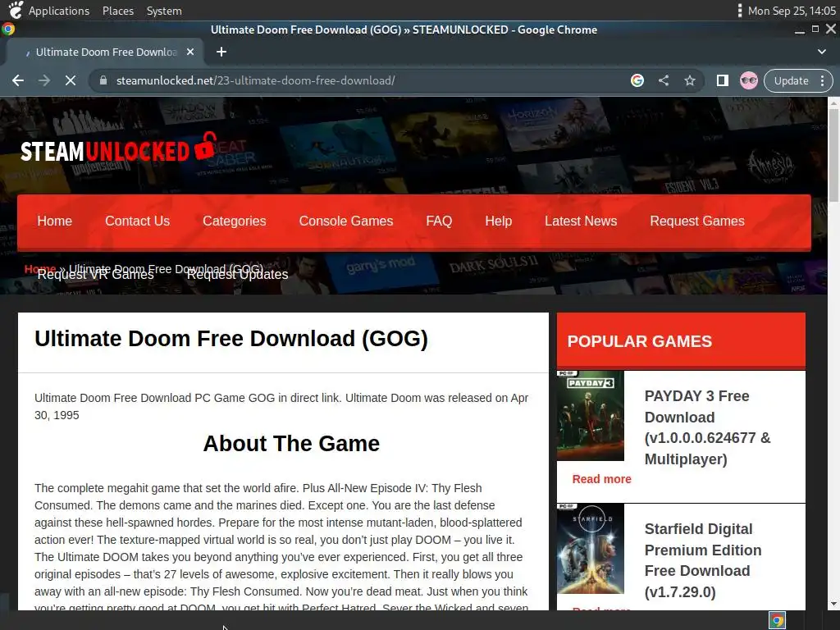Open the Google icon in address bar
Viewport: 840px width, 630px height.
click(x=637, y=80)
